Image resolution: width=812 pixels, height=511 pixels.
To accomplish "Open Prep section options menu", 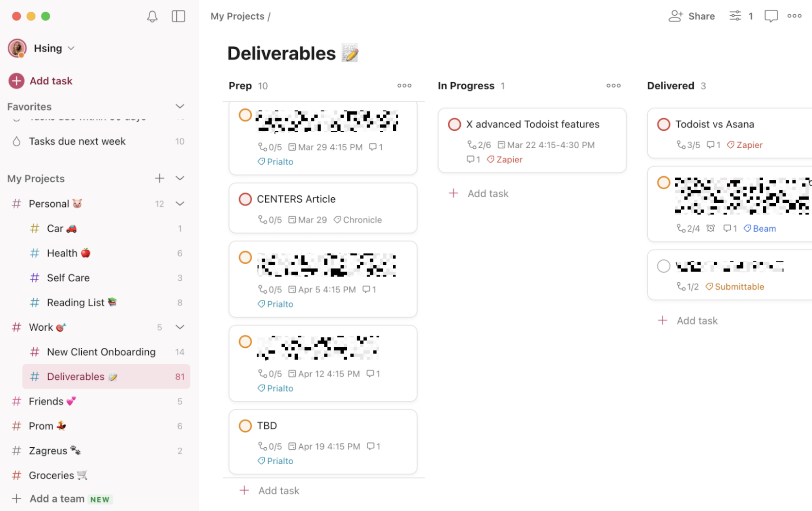I will click(404, 86).
